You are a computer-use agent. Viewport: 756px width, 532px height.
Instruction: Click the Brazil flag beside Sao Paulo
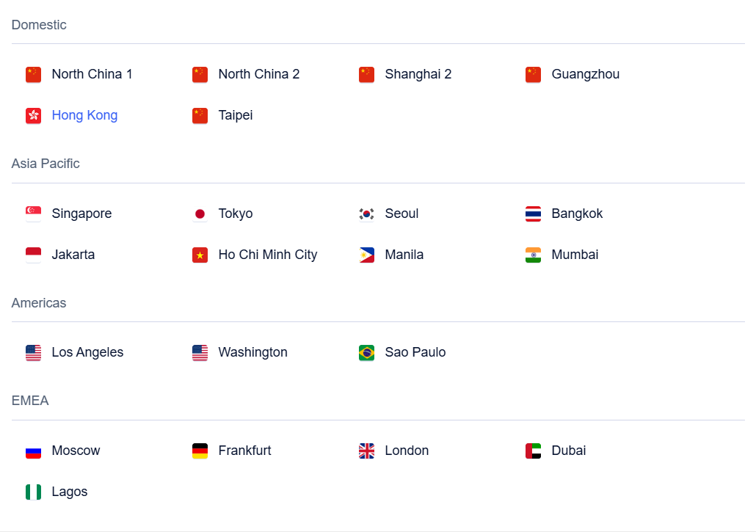coord(366,353)
